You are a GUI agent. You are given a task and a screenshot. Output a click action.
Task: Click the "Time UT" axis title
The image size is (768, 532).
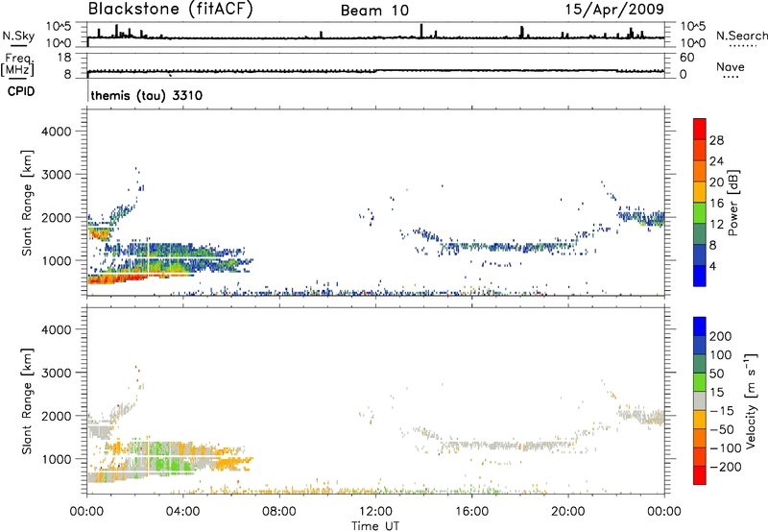click(x=375, y=526)
